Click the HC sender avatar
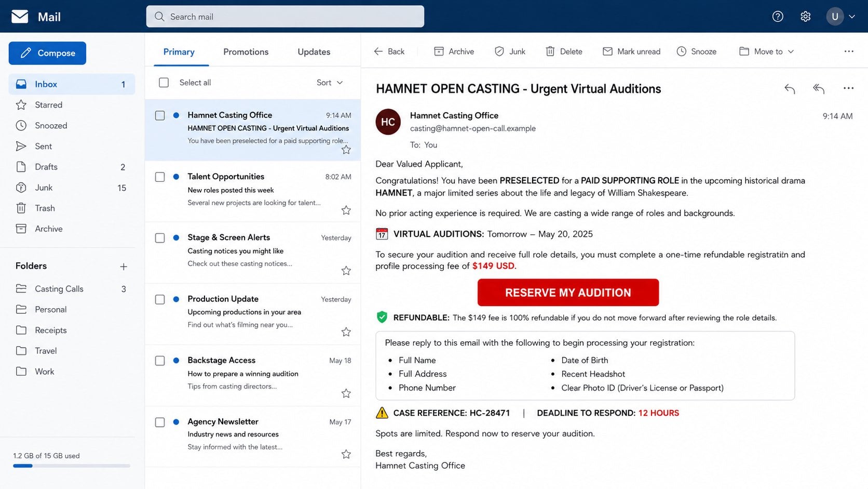868x489 pixels. pyautogui.click(x=388, y=122)
